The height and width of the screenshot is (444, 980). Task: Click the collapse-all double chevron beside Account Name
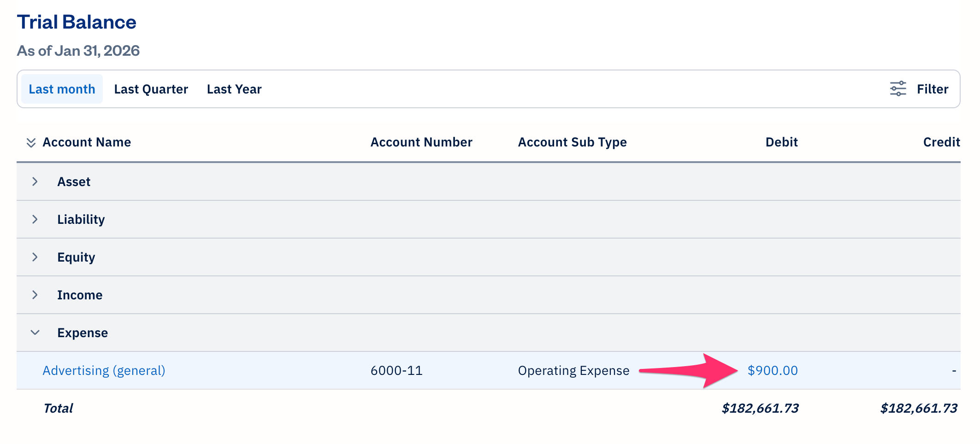(31, 142)
